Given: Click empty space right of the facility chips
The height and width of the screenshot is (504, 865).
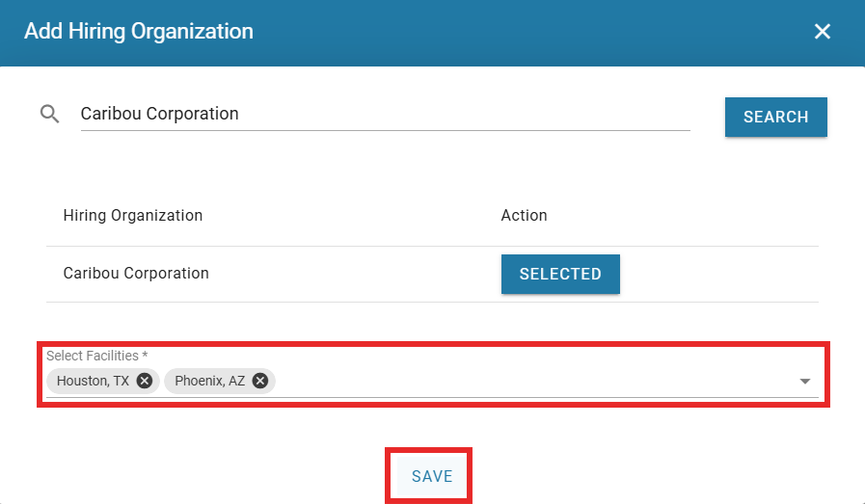Looking at the screenshot, I should click(530, 382).
